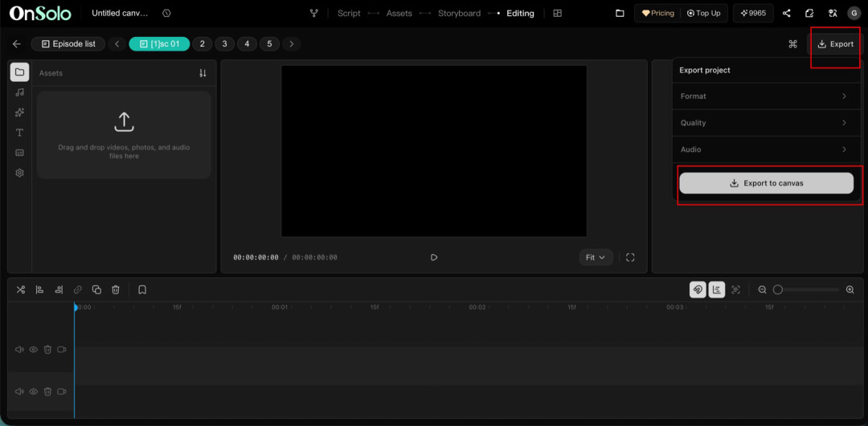Select scene tab 2

(x=203, y=43)
